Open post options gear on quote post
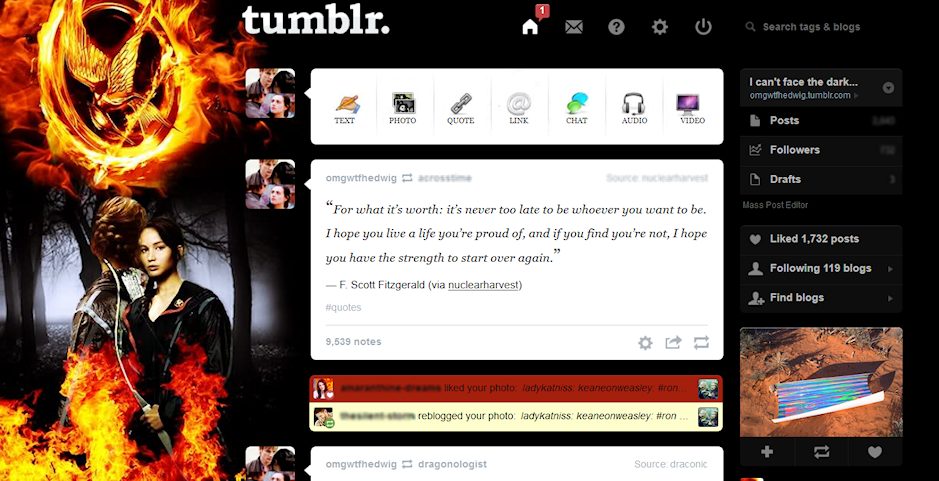Screen dimensions: 939x481 click(x=645, y=343)
